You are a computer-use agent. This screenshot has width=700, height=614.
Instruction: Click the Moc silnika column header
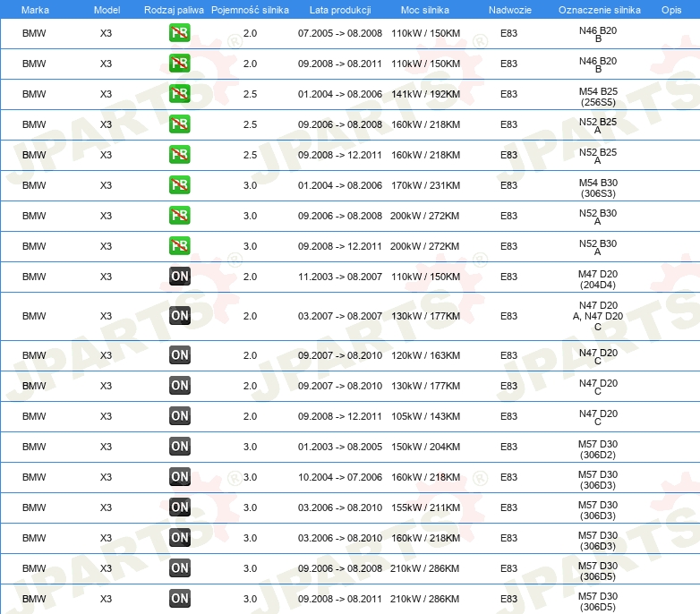pyautogui.click(x=425, y=9)
